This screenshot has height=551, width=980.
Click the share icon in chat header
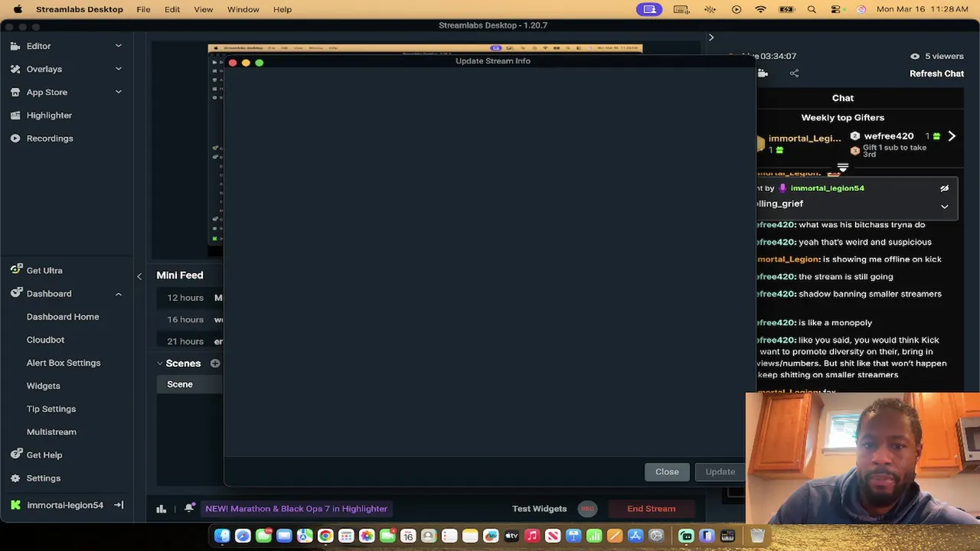[794, 73]
